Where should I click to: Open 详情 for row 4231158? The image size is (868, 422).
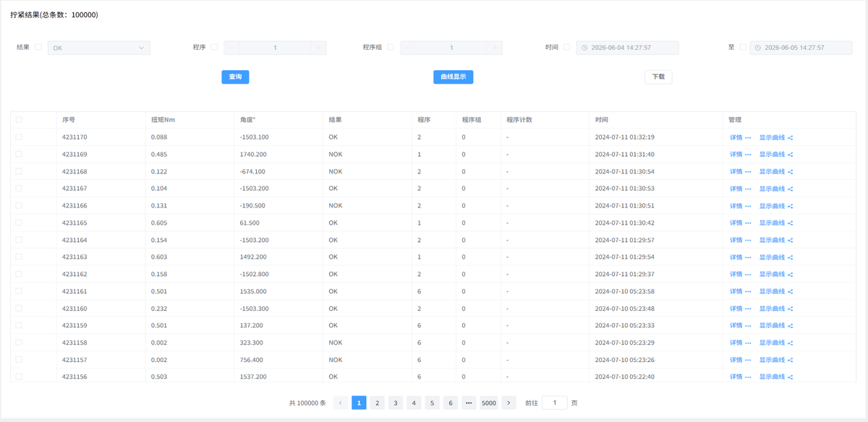(736, 343)
